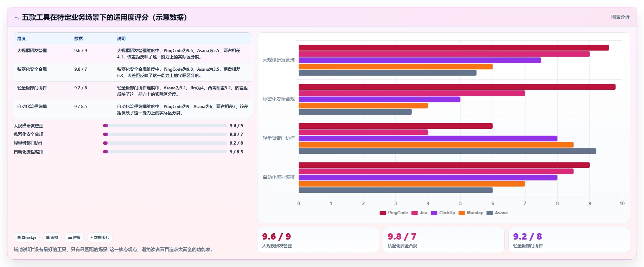The image size is (644, 267).
Task: Click the 数据卡片 tag chip
Action: pos(100,237)
